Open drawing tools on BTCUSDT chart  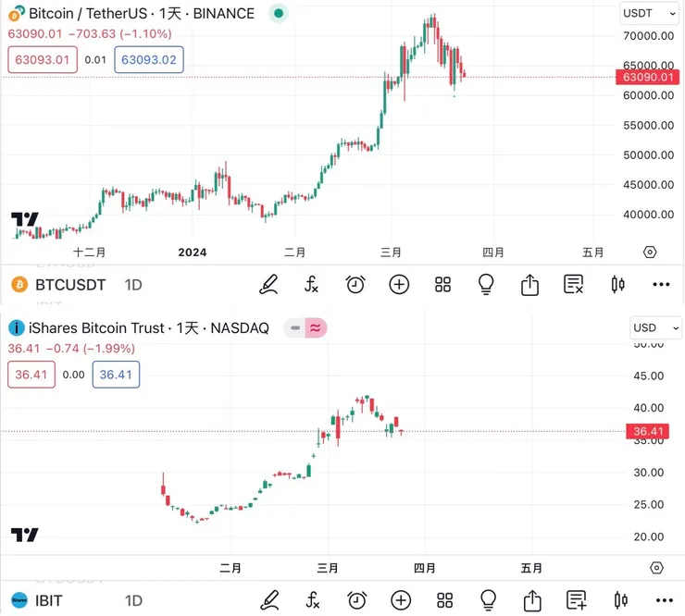pos(268,285)
